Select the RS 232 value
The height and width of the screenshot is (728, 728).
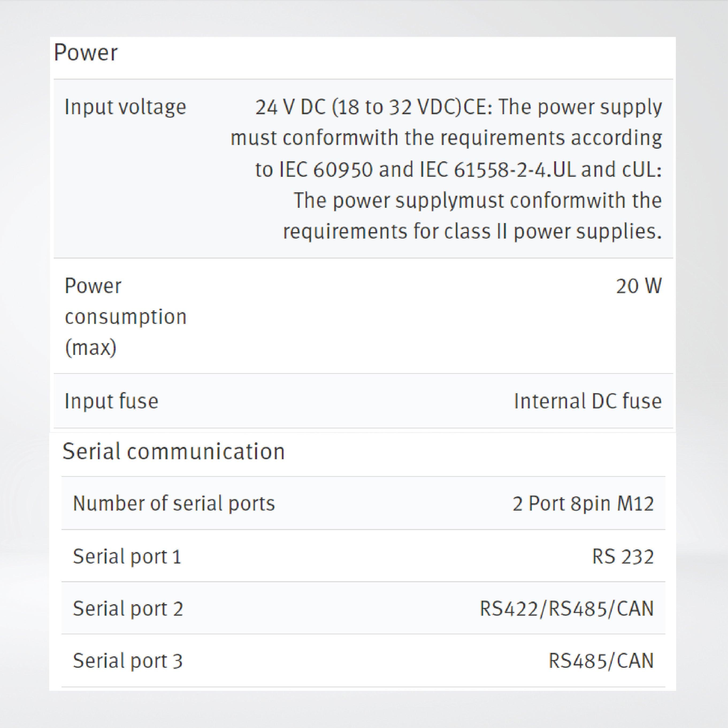pyautogui.click(x=623, y=556)
